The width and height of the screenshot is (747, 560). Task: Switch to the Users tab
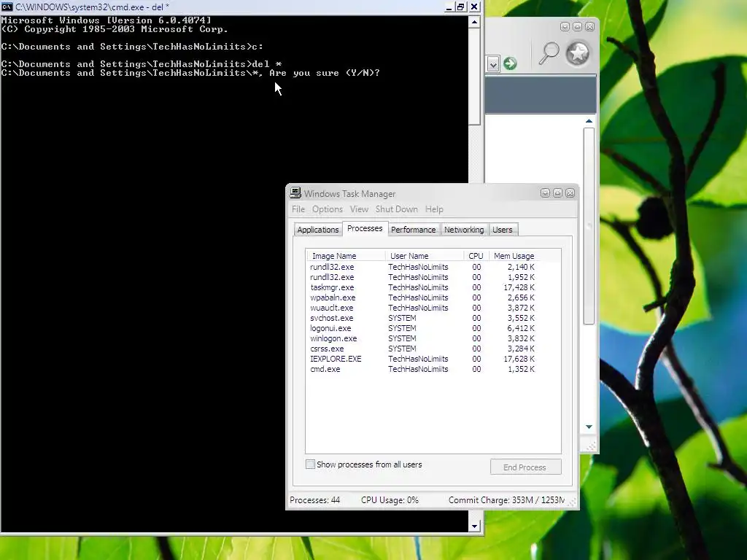pyautogui.click(x=502, y=230)
